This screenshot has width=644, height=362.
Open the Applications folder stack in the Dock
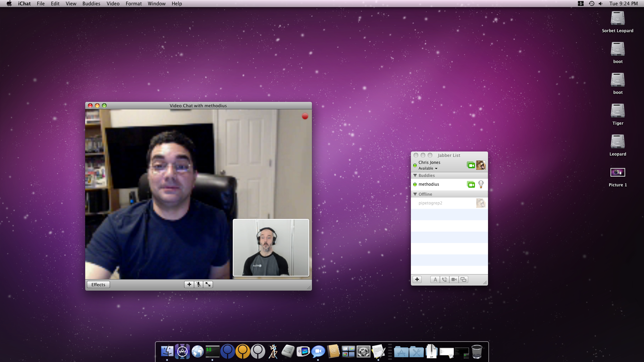401,352
